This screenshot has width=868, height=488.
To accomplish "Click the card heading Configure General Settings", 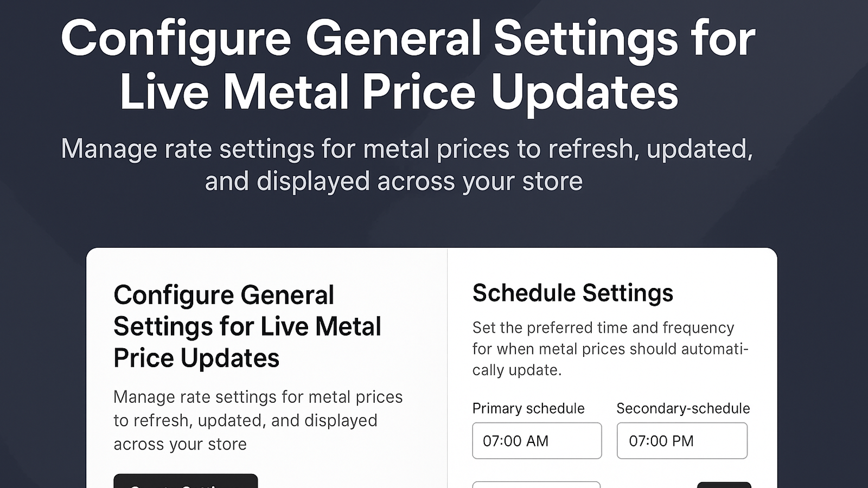I will [x=247, y=326].
